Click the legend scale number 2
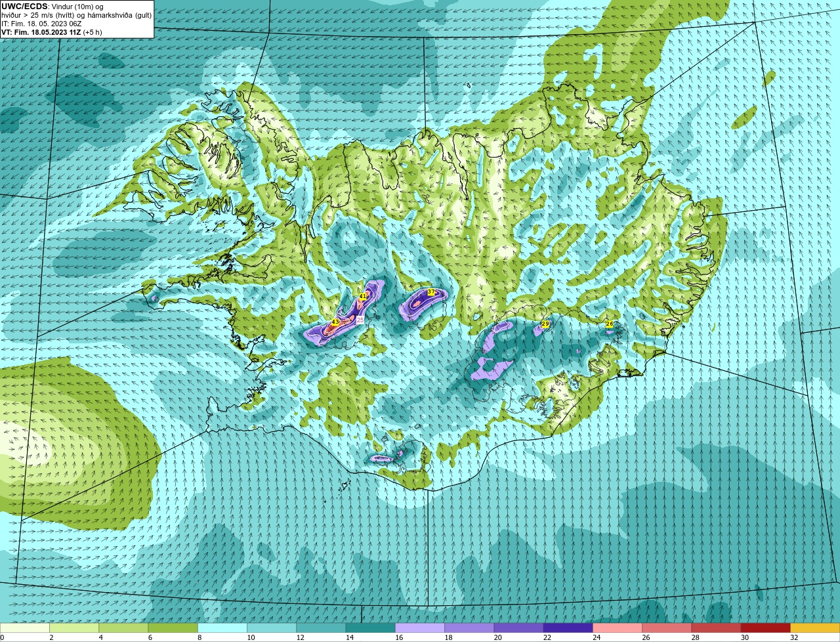840x642 pixels. 51,637
